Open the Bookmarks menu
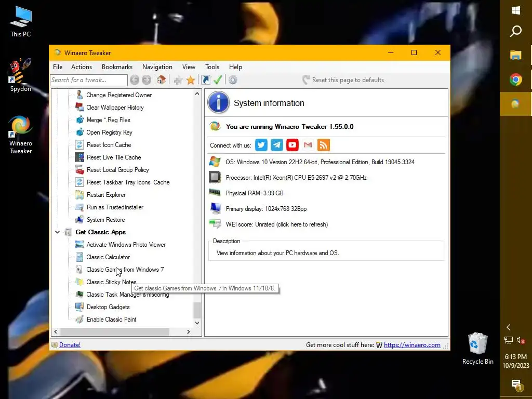532x399 pixels. pyautogui.click(x=117, y=67)
